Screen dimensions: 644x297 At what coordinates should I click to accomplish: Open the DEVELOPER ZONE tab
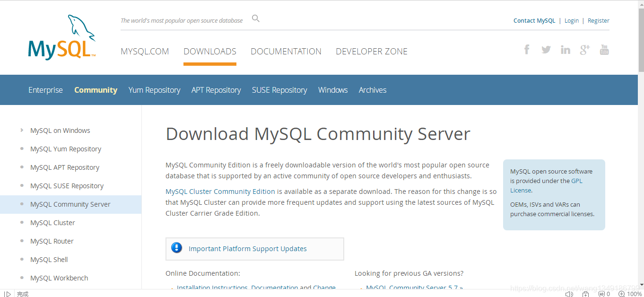click(372, 52)
